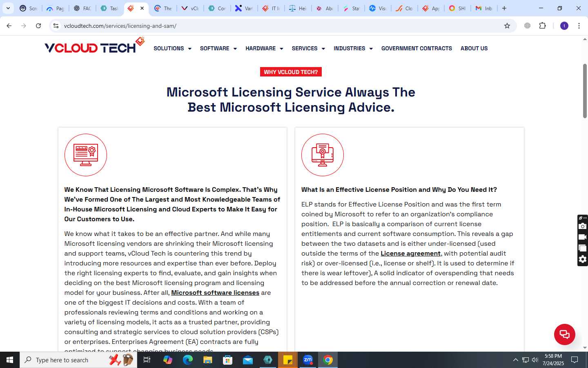The height and width of the screenshot is (368, 588).
Task: Follow the Microsoft software licenses link
Action: (x=215, y=293)
